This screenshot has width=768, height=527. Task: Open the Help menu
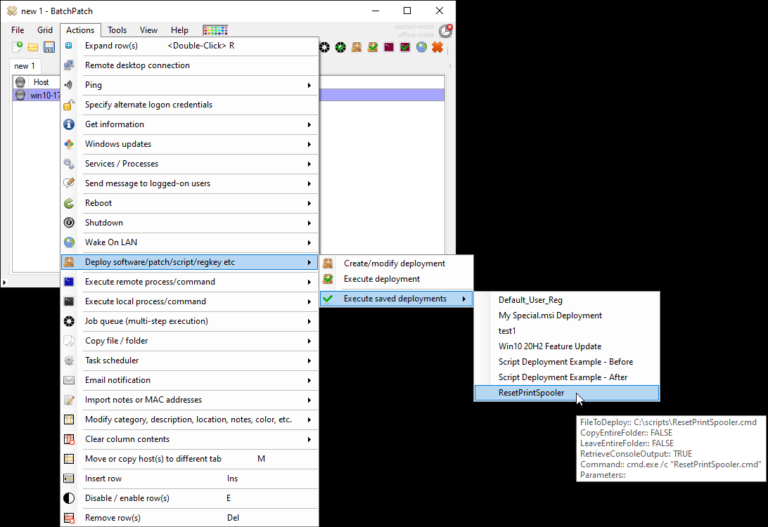179,30
